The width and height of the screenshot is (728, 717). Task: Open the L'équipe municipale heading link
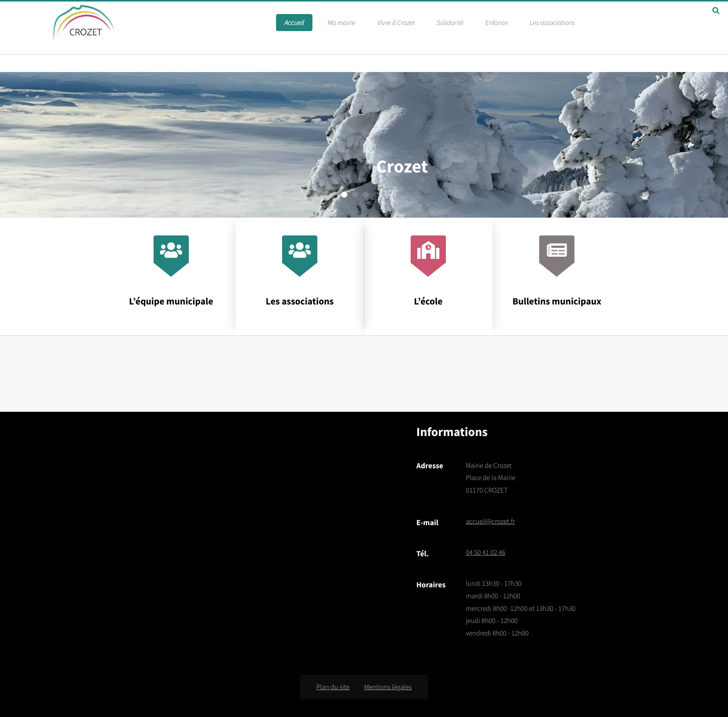pyautogui.click(x=171, y=301)
